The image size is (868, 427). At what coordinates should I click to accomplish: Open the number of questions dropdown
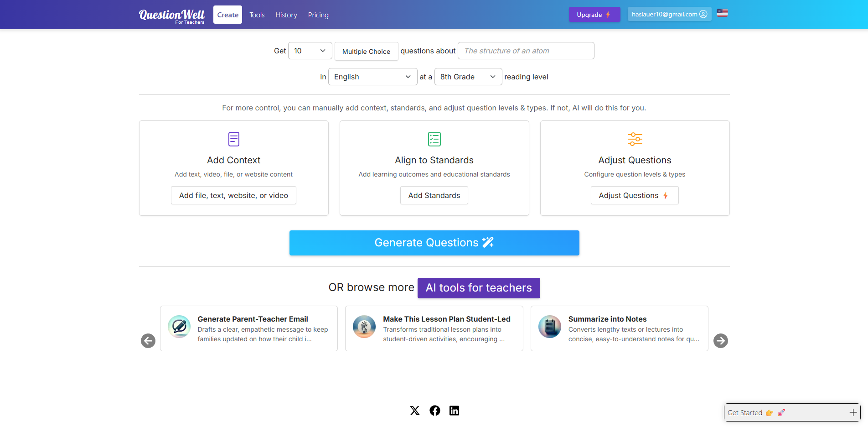coord(310,51)
